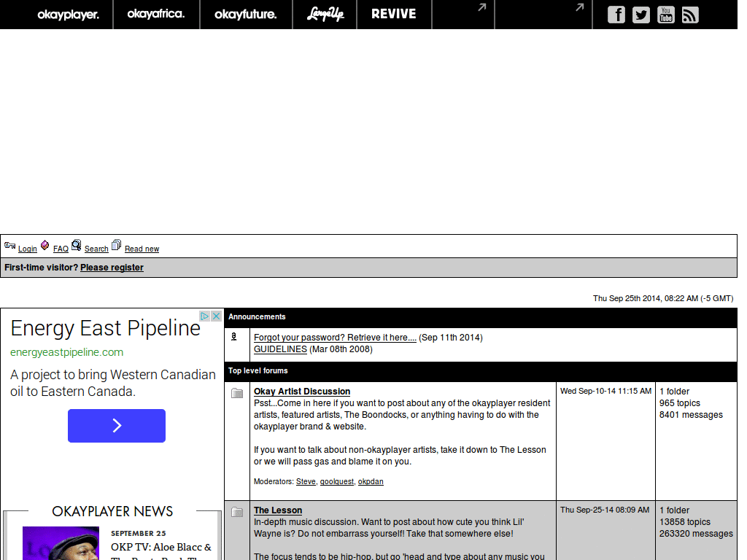
Task: View moderator qoolquest's profile
Action: tap(337, 481)
